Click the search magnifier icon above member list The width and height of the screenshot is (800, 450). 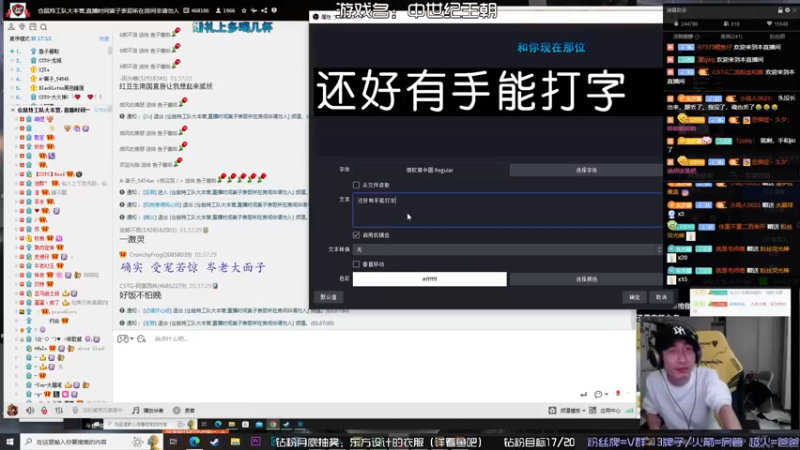tap(44, 27)
